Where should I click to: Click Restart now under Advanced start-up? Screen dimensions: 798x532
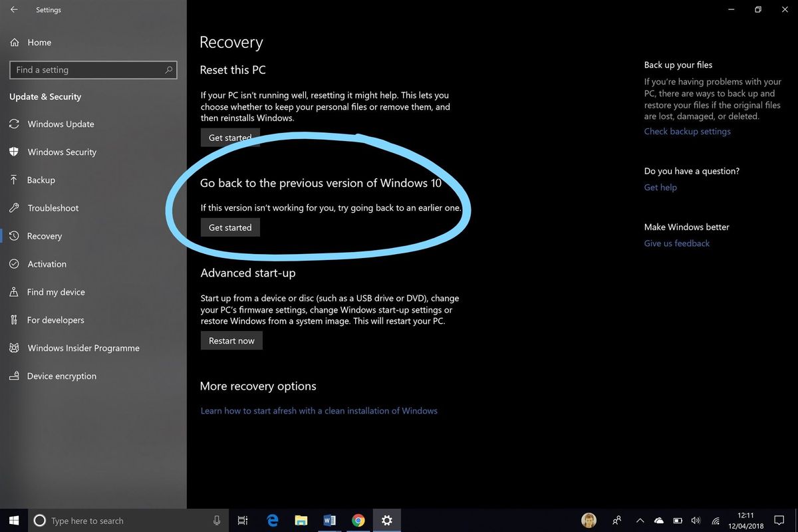pyautogui.click(x=231, y=340)
